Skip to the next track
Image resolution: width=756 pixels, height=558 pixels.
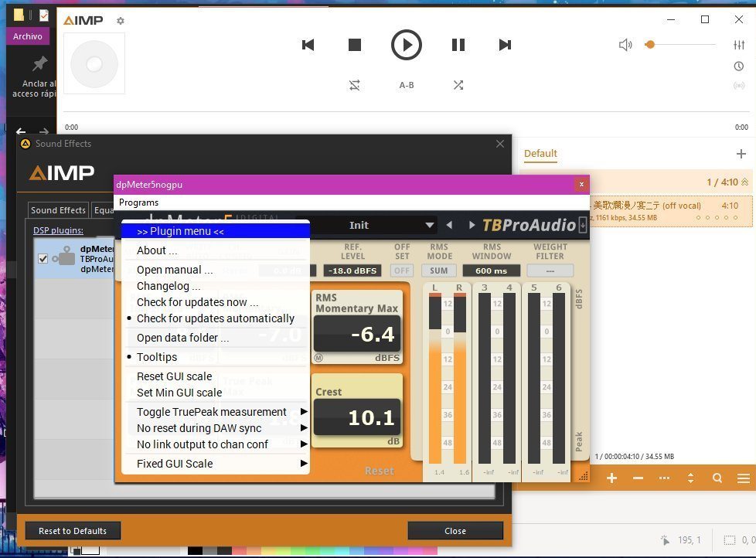click(x=505, y=45)
